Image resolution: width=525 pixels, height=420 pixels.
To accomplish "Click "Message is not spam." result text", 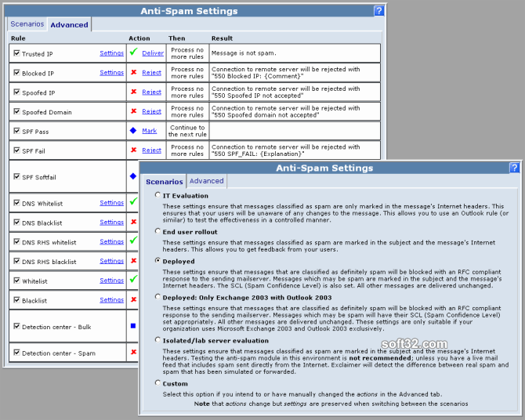I will (244, 53).
